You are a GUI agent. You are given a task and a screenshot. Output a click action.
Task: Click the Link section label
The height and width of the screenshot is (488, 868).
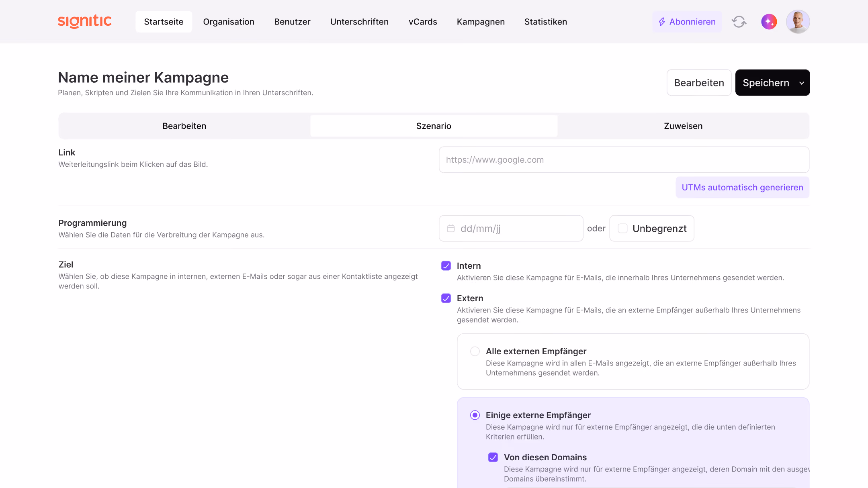pyautogui.click(x=67, y=152)
